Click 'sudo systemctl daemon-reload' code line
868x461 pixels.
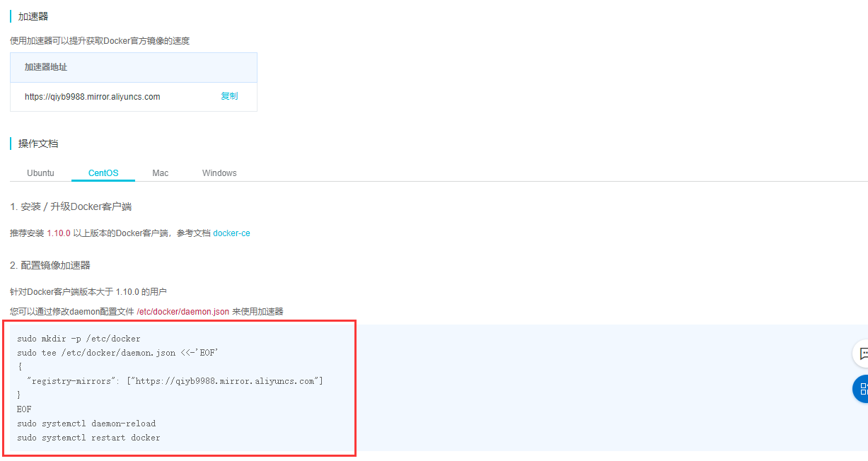(86, 424)
